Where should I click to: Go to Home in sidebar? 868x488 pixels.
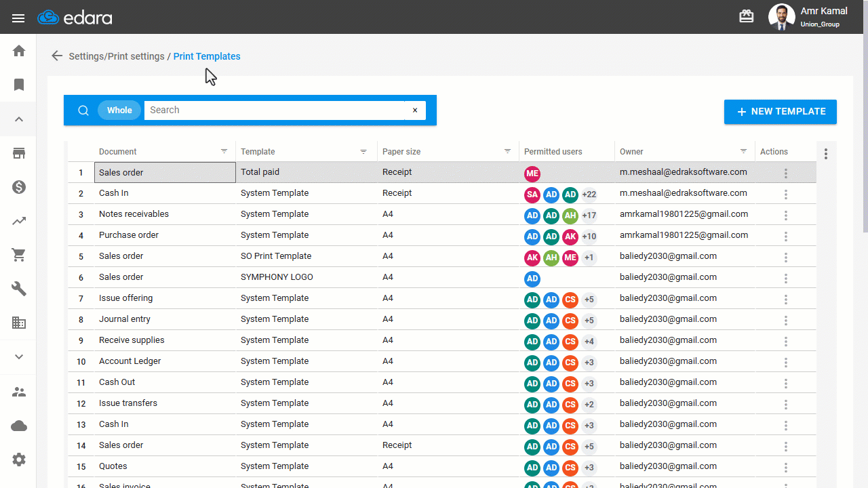pyautogui.click(x=19, y=51)
